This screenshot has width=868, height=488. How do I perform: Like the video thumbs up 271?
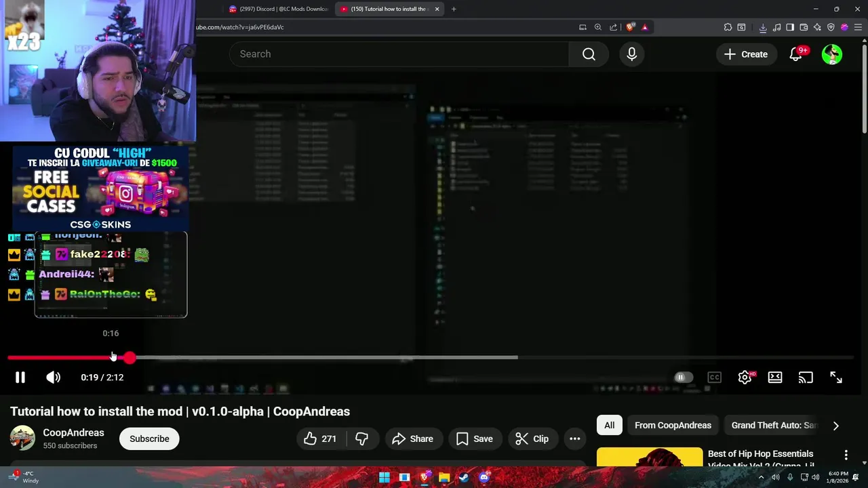pos(320,439)
